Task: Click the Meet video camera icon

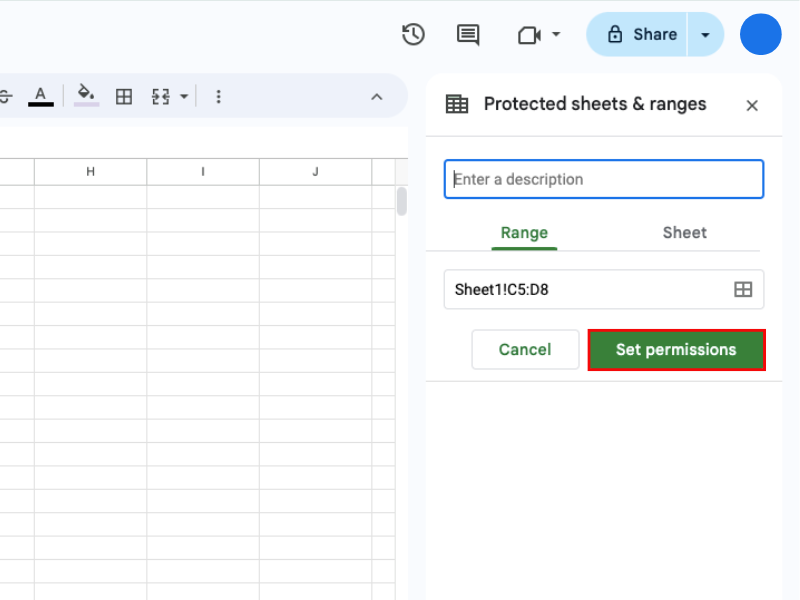Action: click(529, 35)
